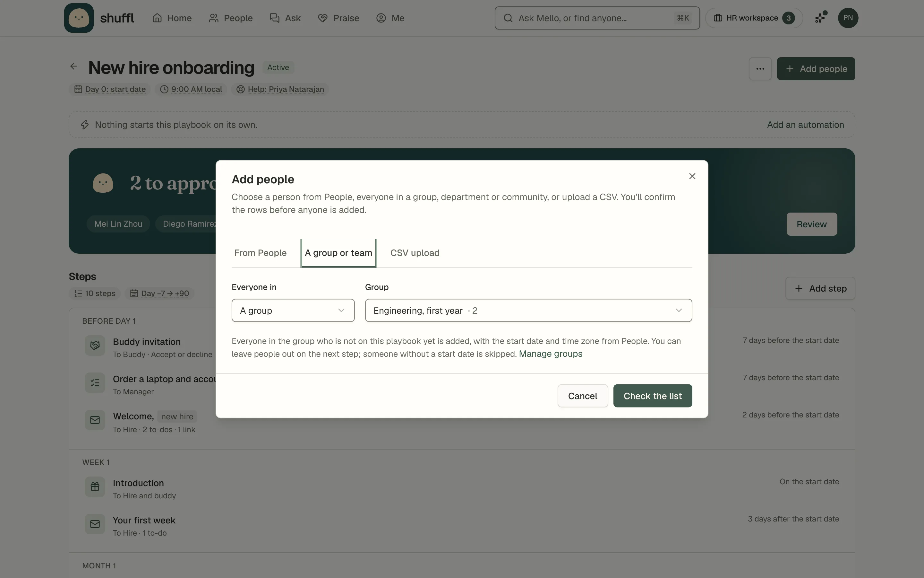The height and width of the screenshot is (578, 924).
Task: Click the Check the list button
Action: (x=653, y=396)
